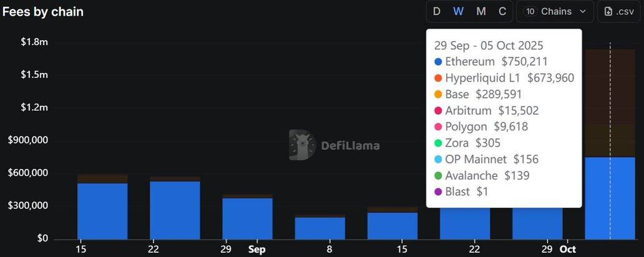The width and height of the screenshot is (644, 257).
Task: Toggle the M monthly interval
Action: coord(481,11)
